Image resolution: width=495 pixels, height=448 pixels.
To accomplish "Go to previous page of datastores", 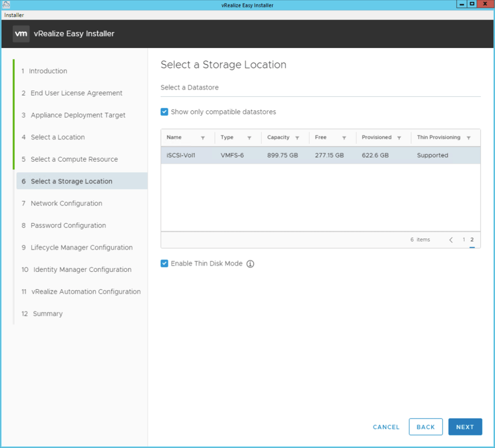I will 451,240.
